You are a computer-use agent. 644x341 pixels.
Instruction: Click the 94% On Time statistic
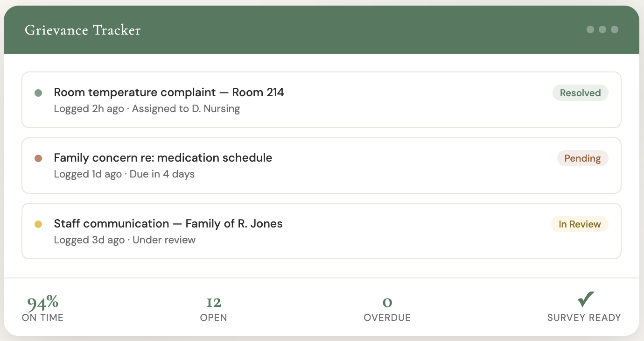coord(42,304)
